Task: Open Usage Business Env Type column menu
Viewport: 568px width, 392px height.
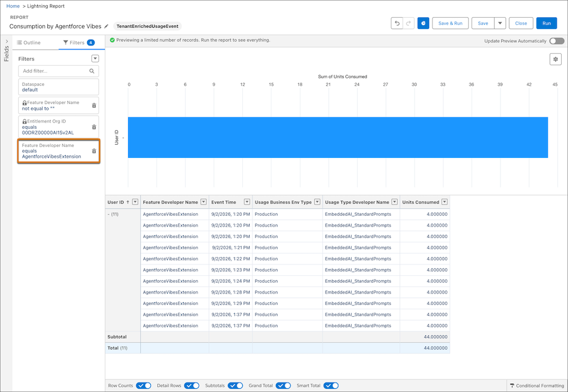Action: (317, 202)
